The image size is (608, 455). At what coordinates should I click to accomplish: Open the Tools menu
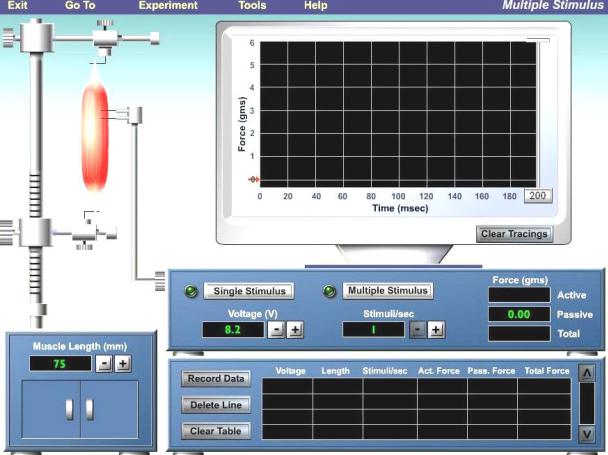252,5
